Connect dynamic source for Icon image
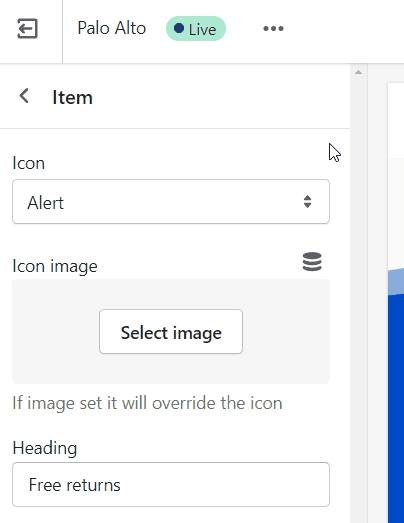The width and height of the screenshot is (404, 523). point(312,262)
